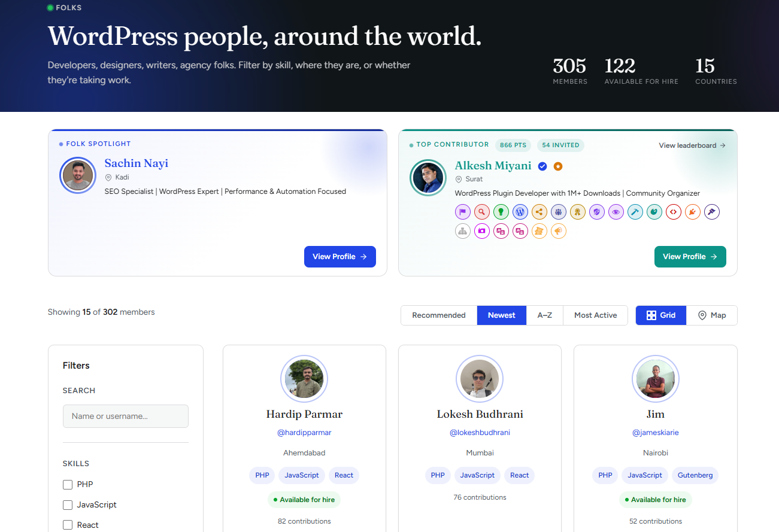
Task: Click the gray sitemap badge icon
Action: (x=463, y=231)
